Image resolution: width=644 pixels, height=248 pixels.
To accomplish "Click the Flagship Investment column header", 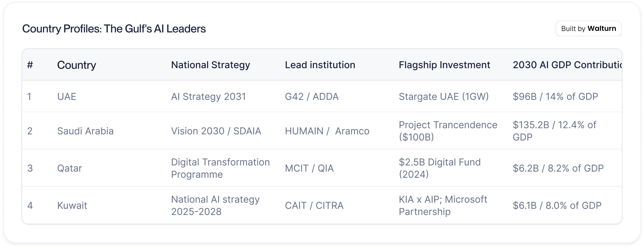I will 444,65.
